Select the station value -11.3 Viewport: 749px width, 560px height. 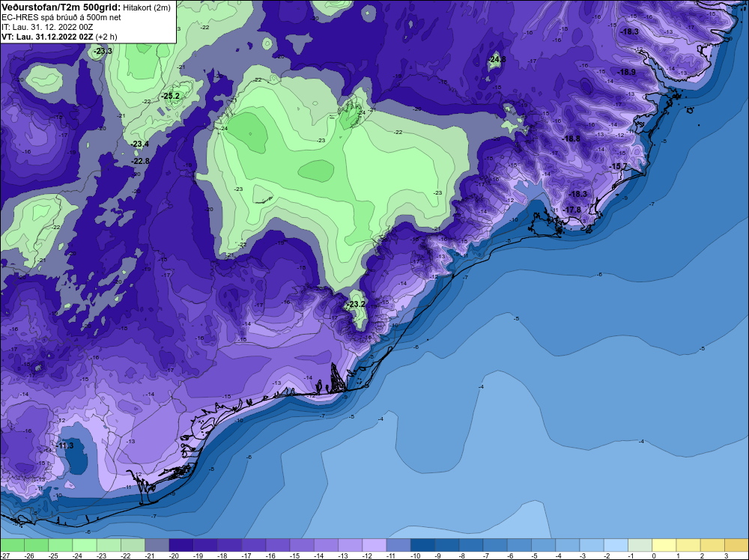tap(64, 445)
